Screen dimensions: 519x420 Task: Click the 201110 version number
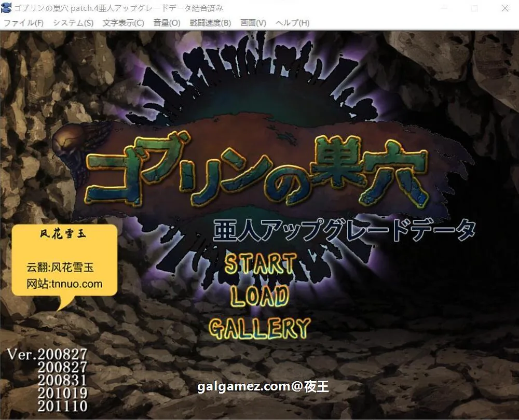coord(63,406)
